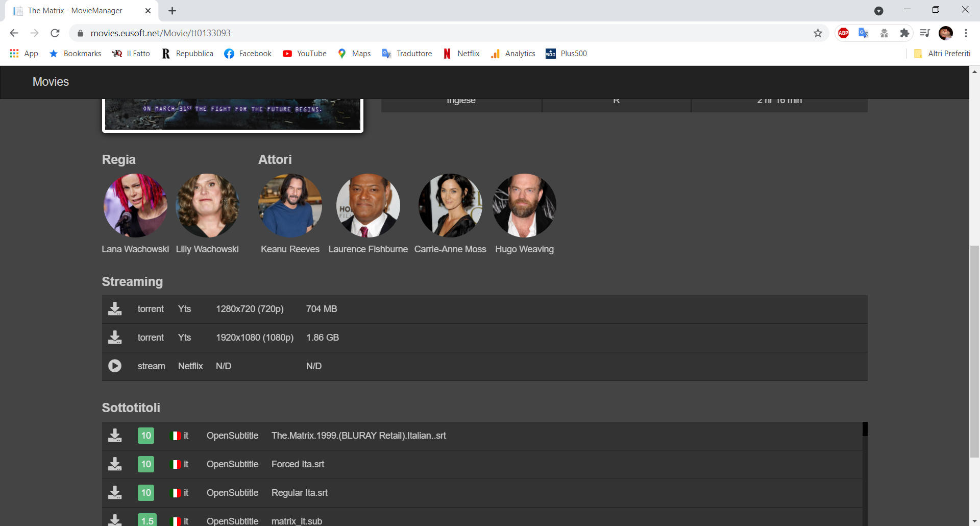Open Laurence Fishburne's portrait
Viewport: 980px width, 526px height.
tap(368, 205)
